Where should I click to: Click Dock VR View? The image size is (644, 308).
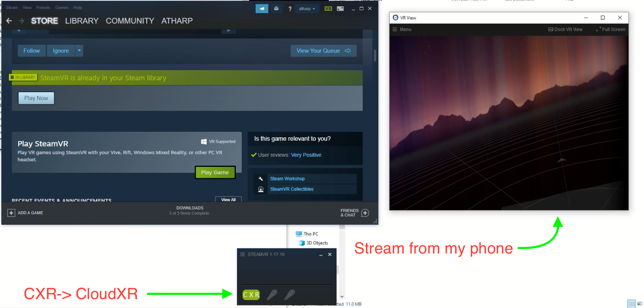[565, 30]
